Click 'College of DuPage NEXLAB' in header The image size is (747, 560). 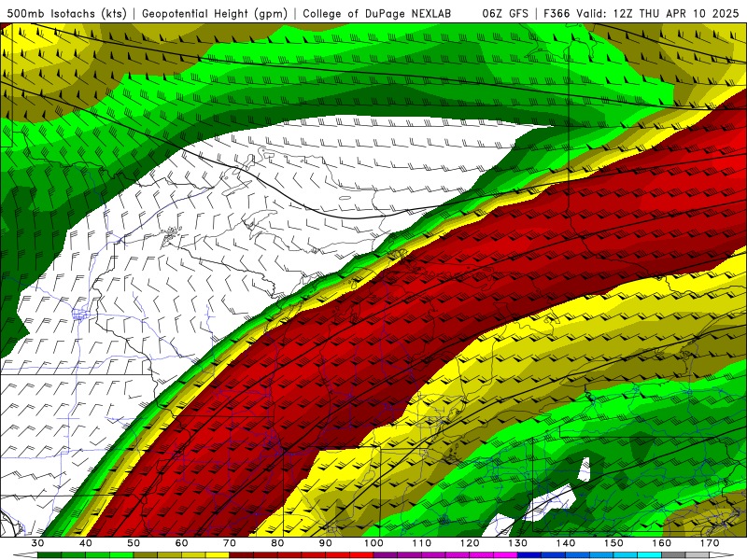point(377,14)
